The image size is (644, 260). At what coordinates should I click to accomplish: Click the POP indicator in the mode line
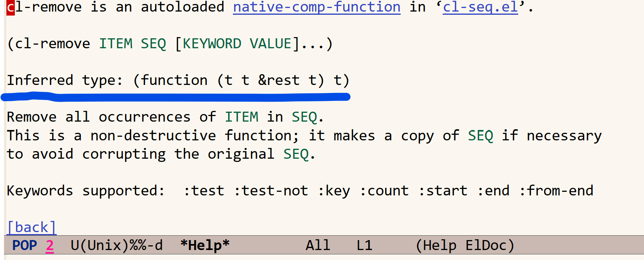click(25, 245)
